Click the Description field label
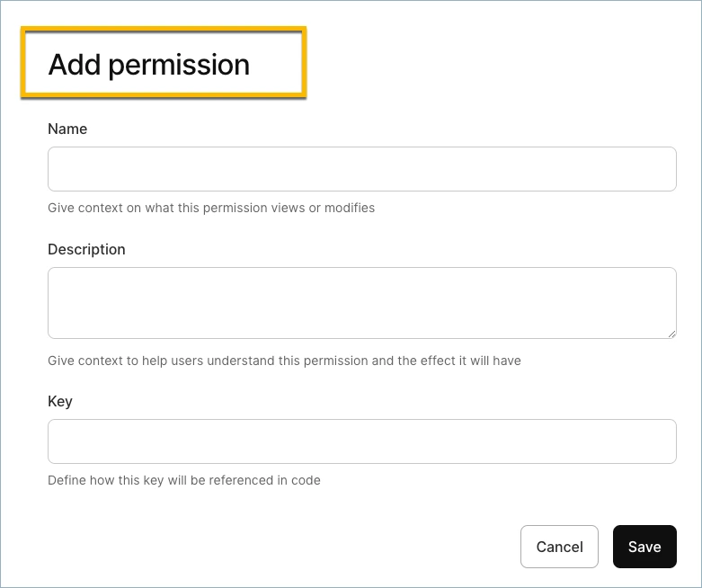Viewport: 702px width, 588px height. pos(86,249)
